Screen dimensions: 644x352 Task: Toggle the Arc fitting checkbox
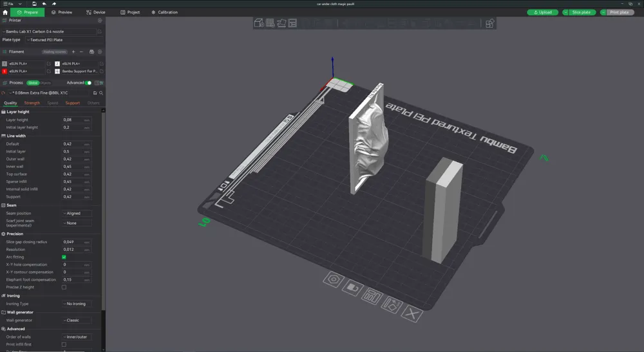pyautogui.click(x=64, y=257)
